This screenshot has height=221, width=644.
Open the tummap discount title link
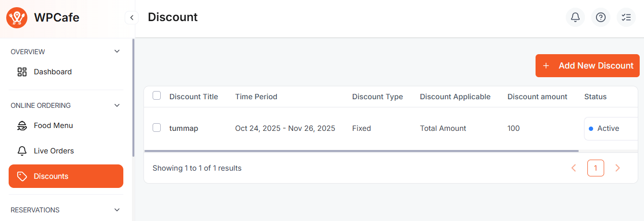[x=184, y=128]
